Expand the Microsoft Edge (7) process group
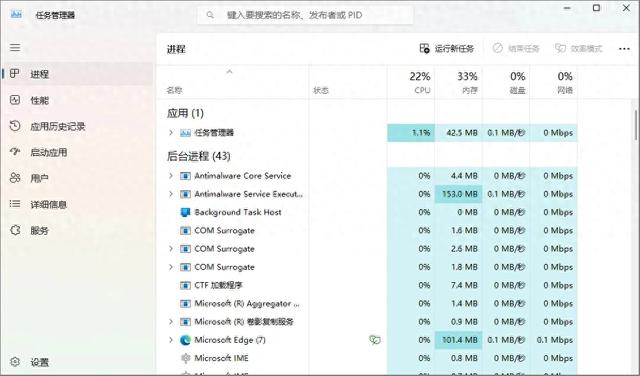The image size is (640, 376). (171, 340)
